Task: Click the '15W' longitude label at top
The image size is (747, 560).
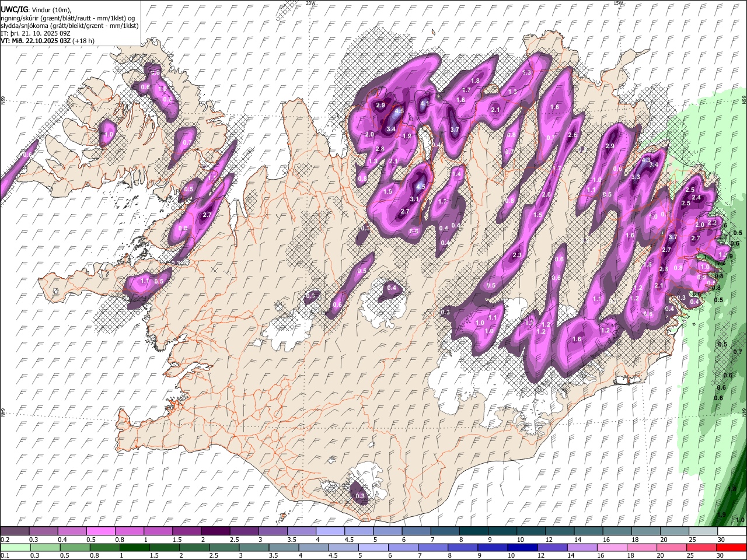Action: 618,3
